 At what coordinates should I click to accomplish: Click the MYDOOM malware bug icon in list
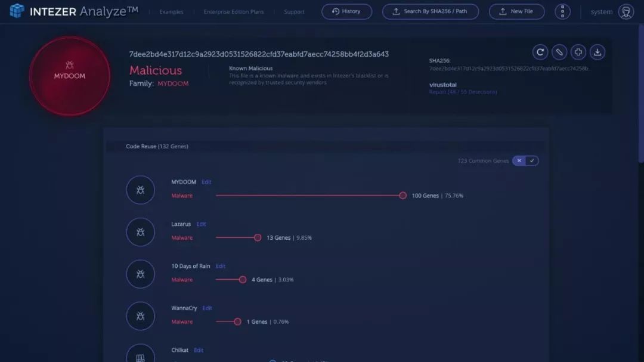point(141,190)
